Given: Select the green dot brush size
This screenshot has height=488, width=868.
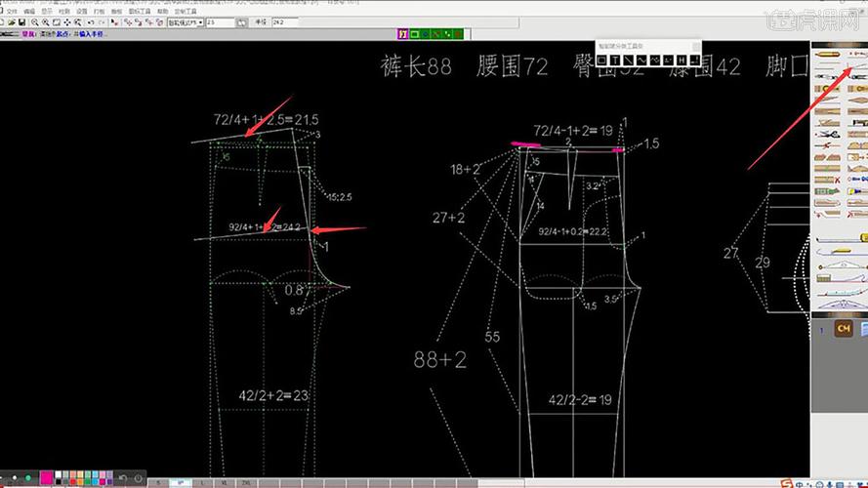Looking at the screenshot, I should [x=28, y=477].
